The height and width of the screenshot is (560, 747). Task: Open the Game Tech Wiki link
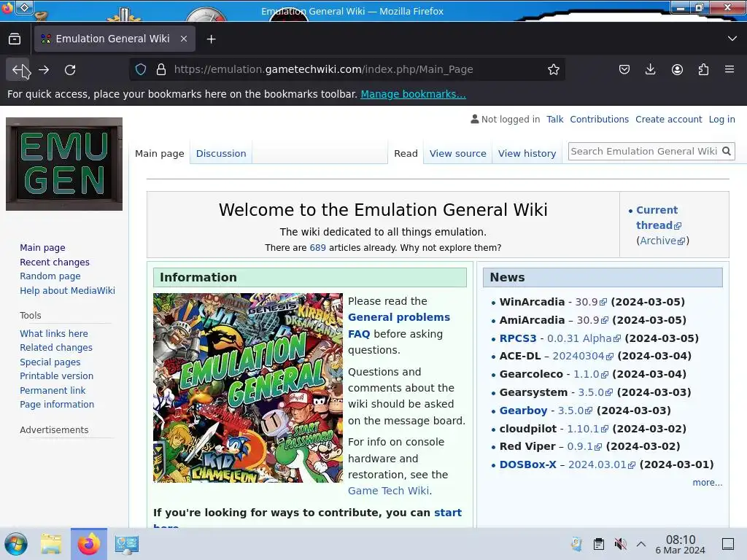pyautogui.click(x=389, y=491)
